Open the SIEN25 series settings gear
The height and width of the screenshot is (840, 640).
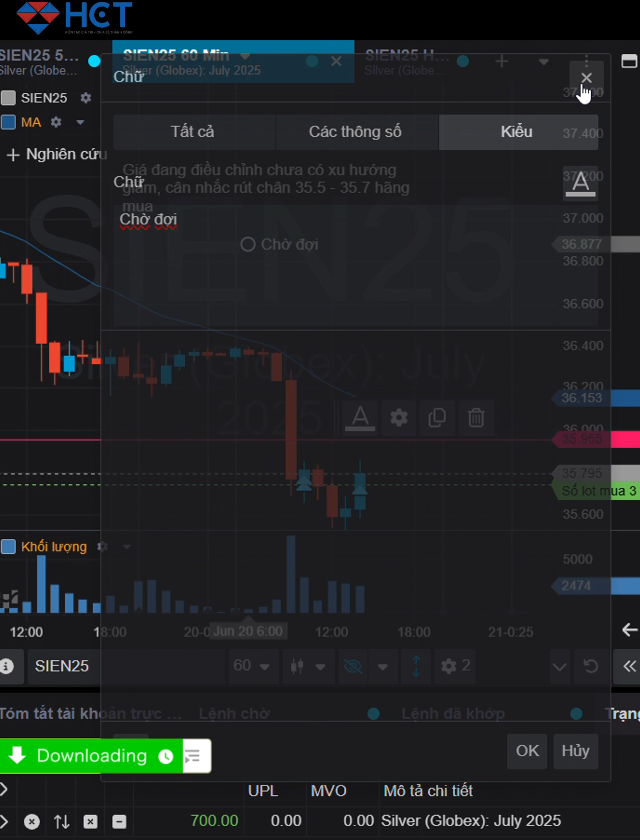[86, 98]
